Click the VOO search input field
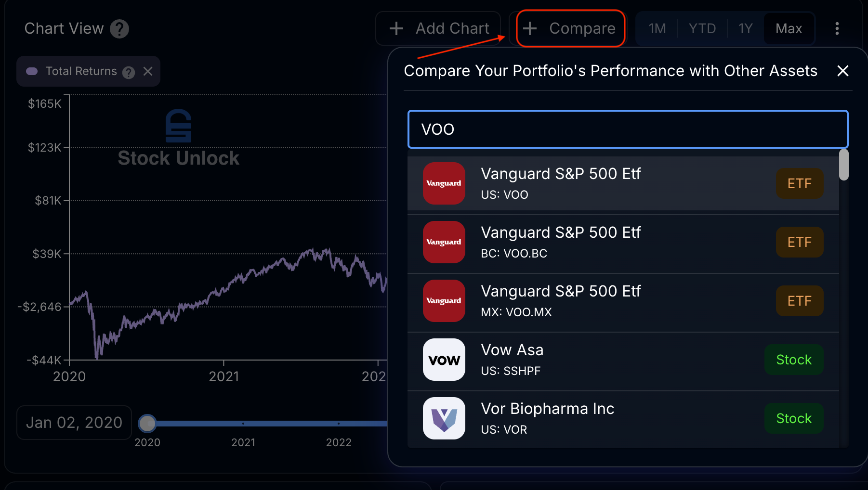 pos(627,129)
